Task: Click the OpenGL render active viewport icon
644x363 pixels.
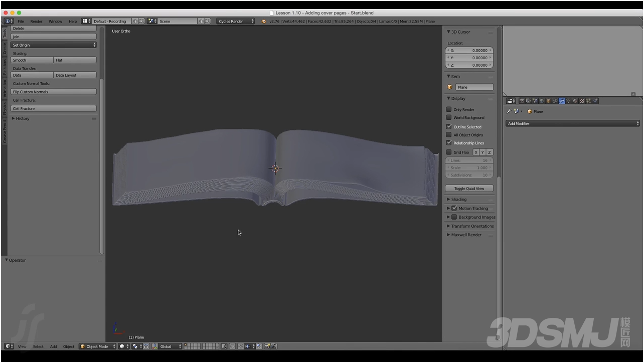Action: pyautogui.click(x=267, y=346)
